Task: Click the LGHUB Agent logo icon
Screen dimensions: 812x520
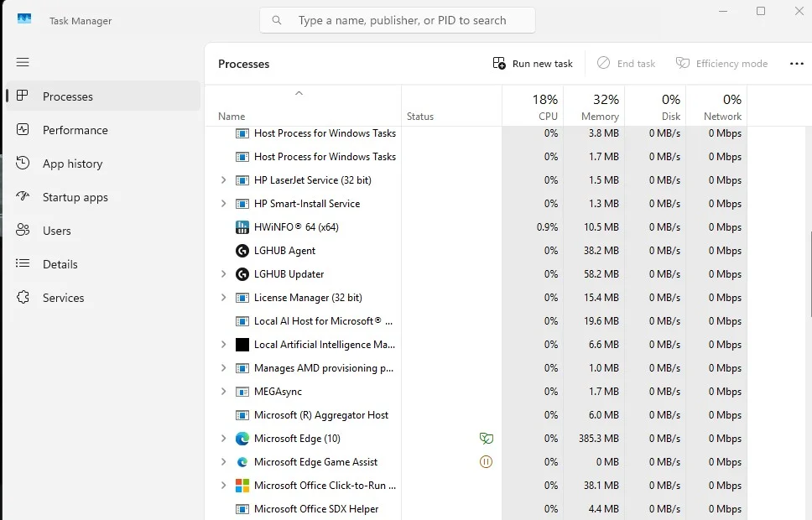Action: [242, 251]
